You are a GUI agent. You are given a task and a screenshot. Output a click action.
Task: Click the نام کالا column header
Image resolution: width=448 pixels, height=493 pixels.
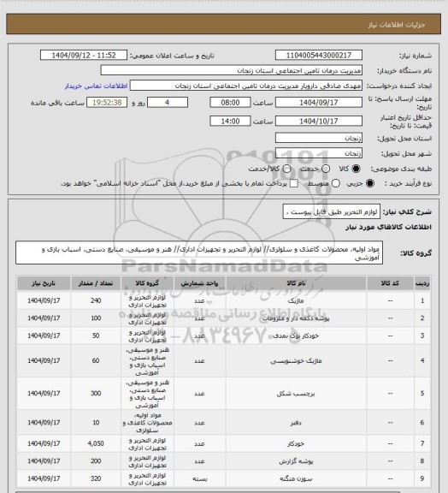[296, 283]
